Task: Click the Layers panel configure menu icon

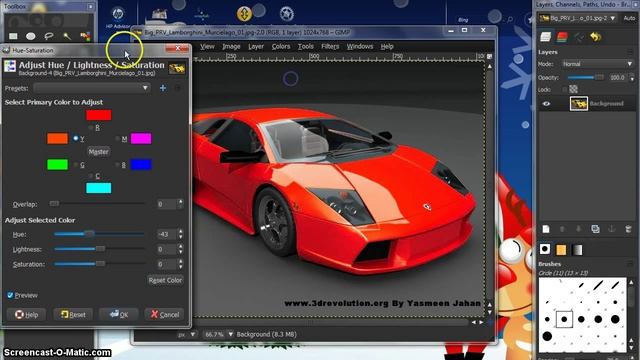Action: (630, 52)
